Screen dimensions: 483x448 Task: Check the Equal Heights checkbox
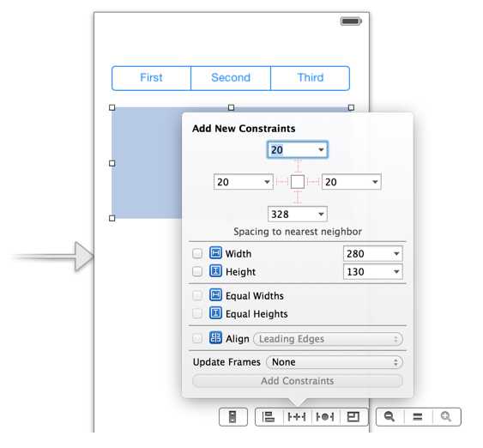197,313
